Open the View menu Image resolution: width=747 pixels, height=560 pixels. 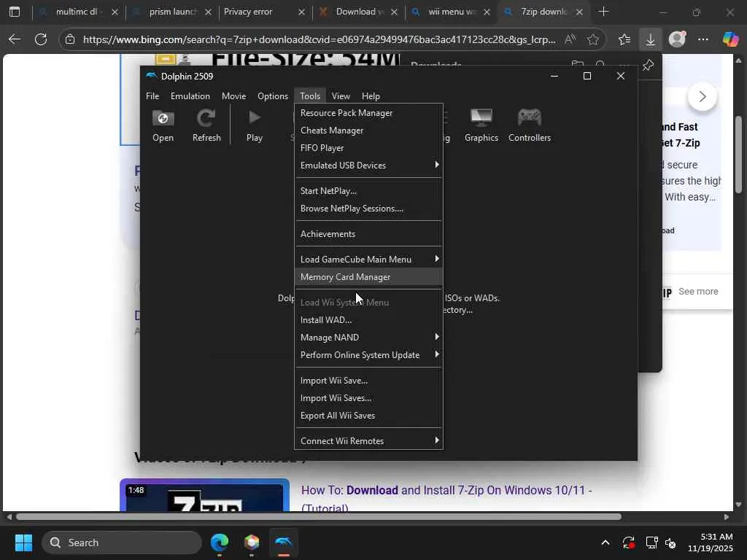pos(341,96)
